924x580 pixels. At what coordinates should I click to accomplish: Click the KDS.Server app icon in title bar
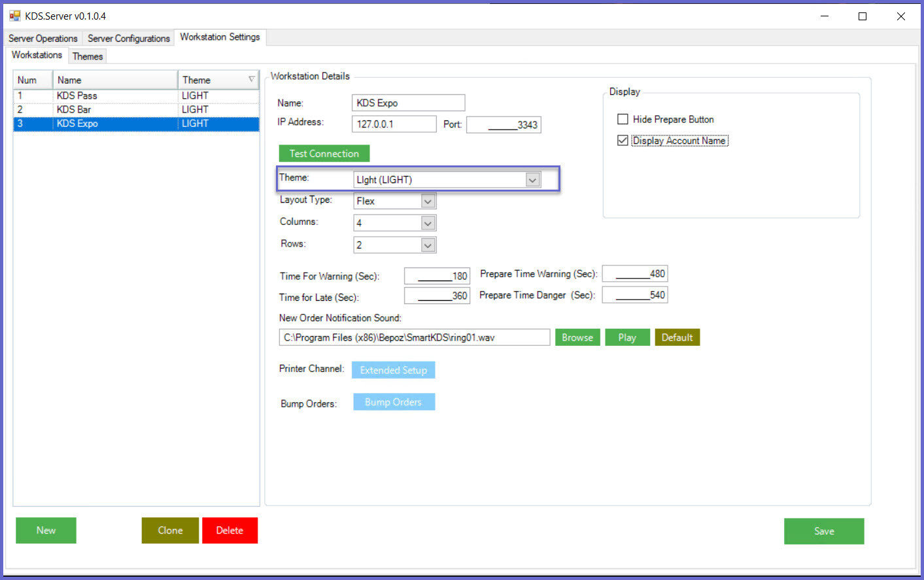pos(14,16)
